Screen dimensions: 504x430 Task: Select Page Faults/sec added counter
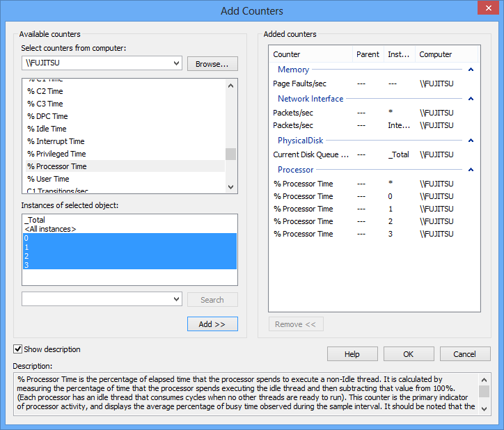[300, 83]
